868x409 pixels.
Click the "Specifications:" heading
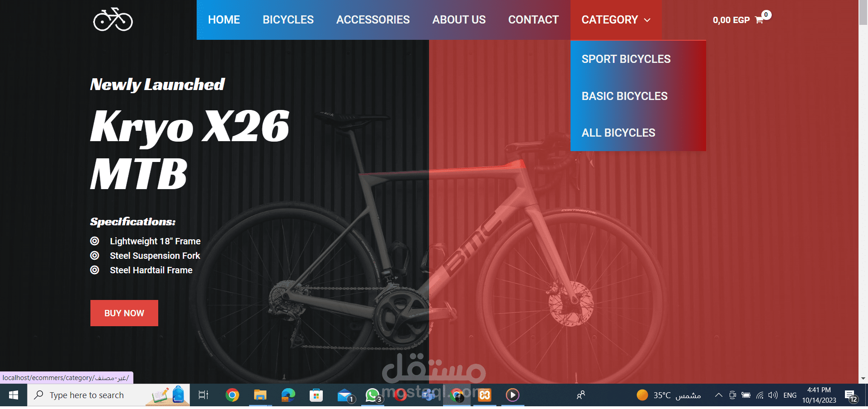(133, 222)
